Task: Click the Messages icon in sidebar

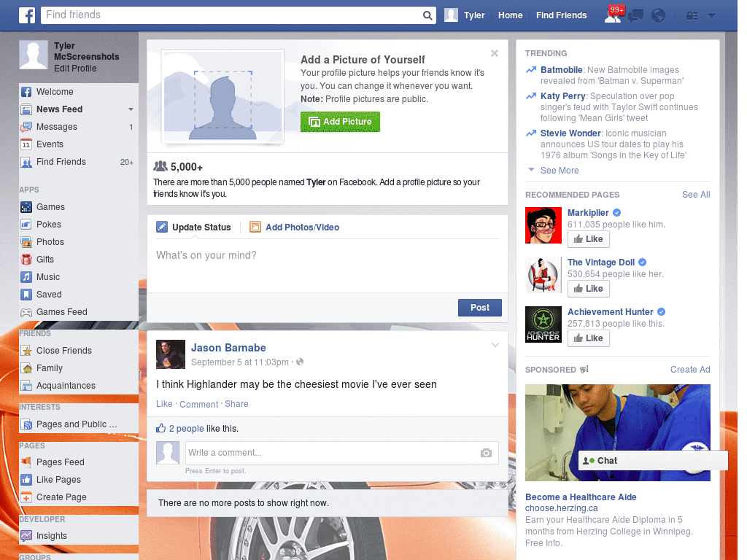Action: 26,127
